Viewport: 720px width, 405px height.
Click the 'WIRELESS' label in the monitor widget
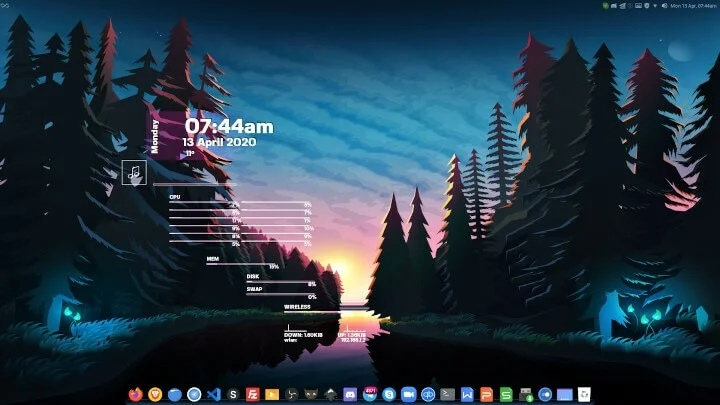pos(297,307)
